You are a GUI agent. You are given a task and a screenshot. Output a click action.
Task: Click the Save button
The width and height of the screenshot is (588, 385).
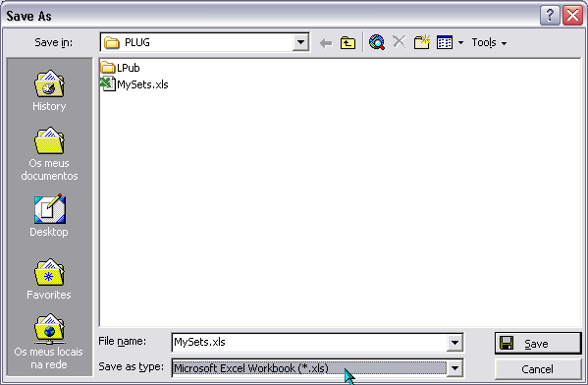(x=538, y=343)
